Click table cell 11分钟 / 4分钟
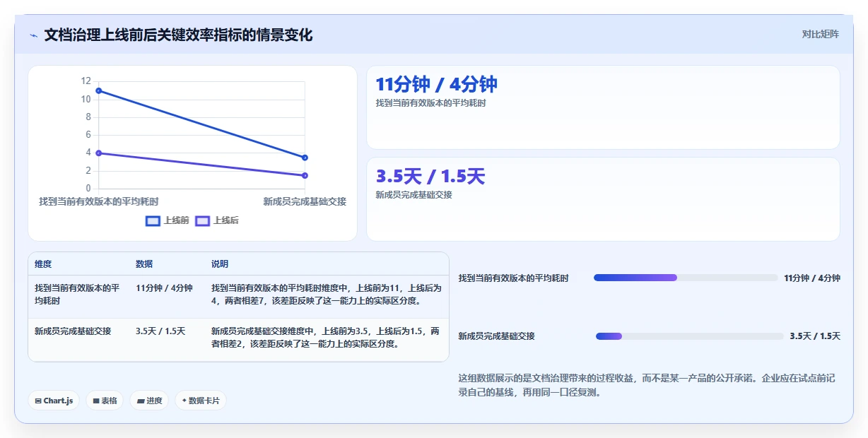 pos(164,288)
